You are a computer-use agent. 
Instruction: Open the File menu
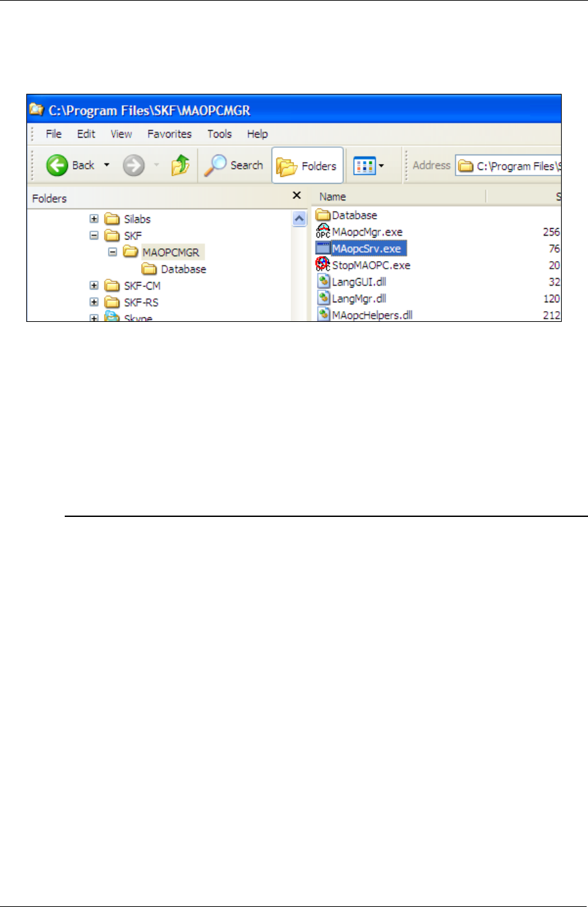[54, 134]
